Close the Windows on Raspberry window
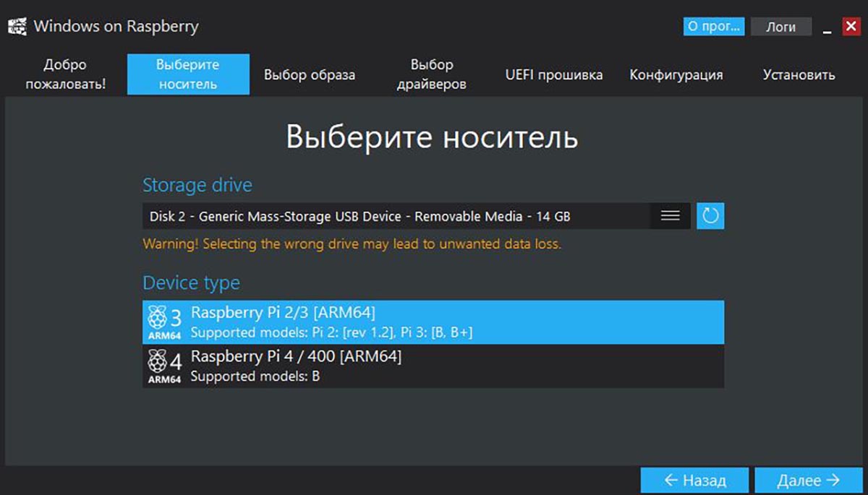Screen dimensions: 868x495 click(851, 27)
